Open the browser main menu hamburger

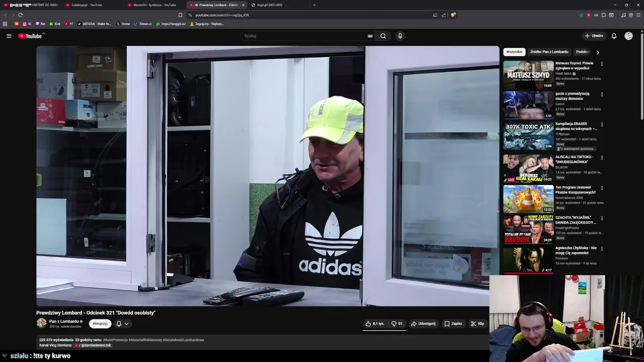click(638, 15)
